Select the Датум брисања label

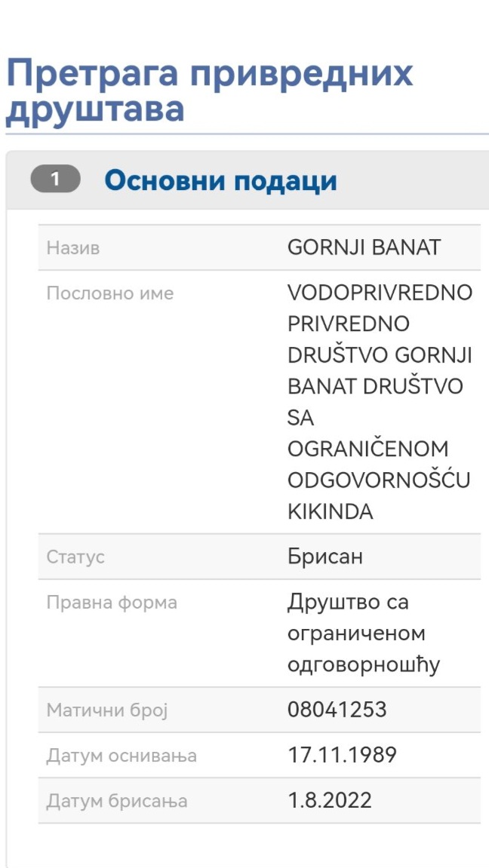pyautogui.click(x=117, y=801)
